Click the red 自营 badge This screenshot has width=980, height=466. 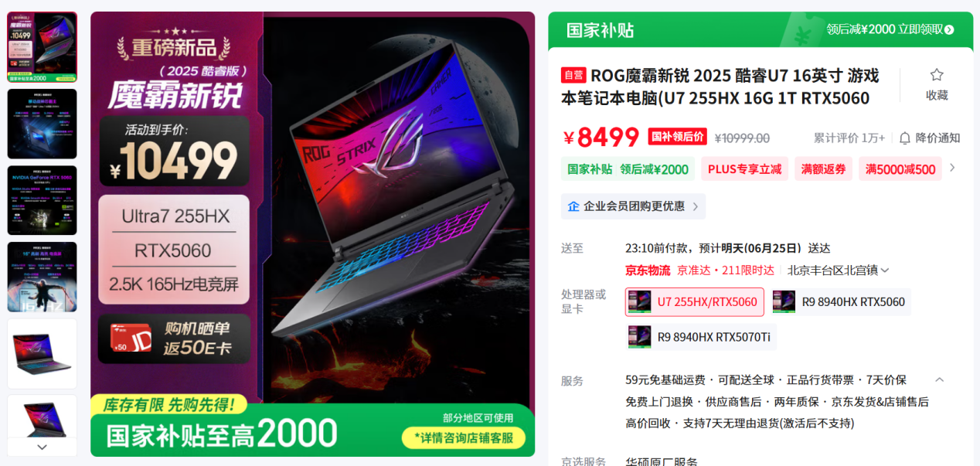[573, 75]
